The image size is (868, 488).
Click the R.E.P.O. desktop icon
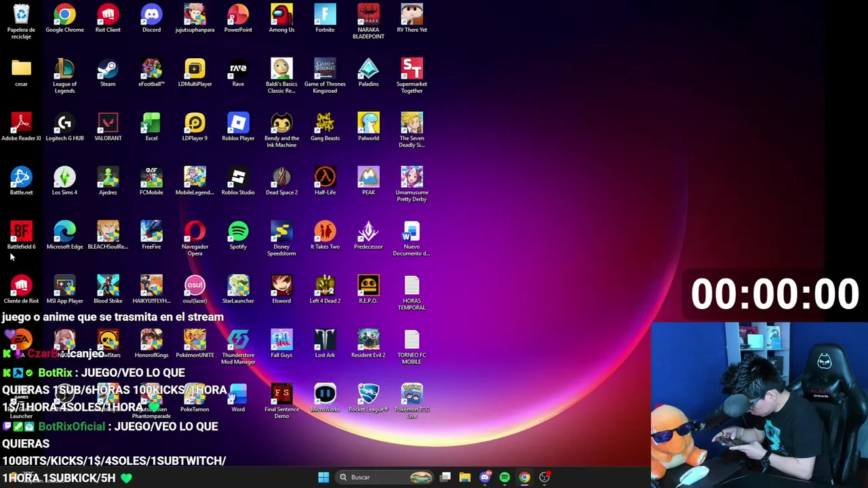coord(368,289)
